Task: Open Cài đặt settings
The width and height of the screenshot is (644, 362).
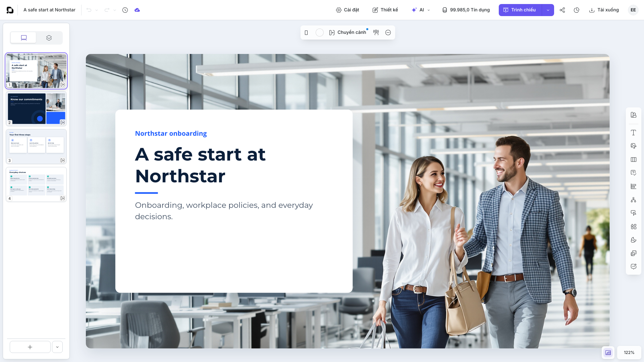Action: (347, 10)
